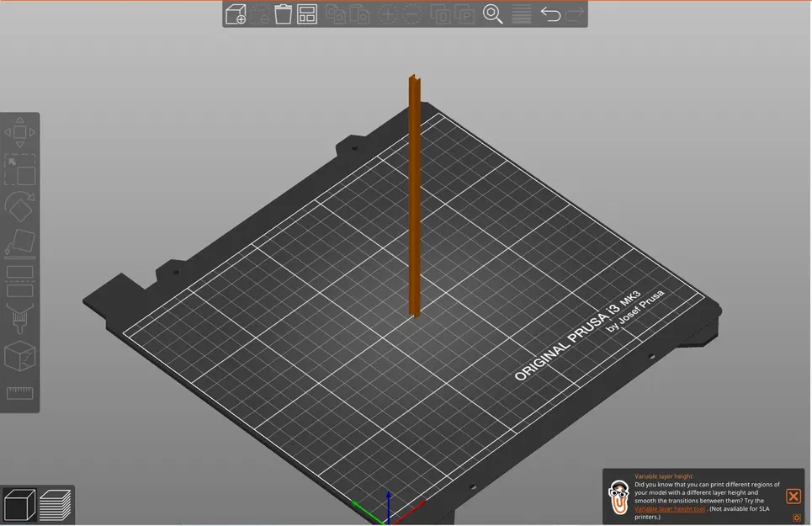812x526 pixels.
Task: Close the Variable layer height hint
Action: (x=793, y=497)
